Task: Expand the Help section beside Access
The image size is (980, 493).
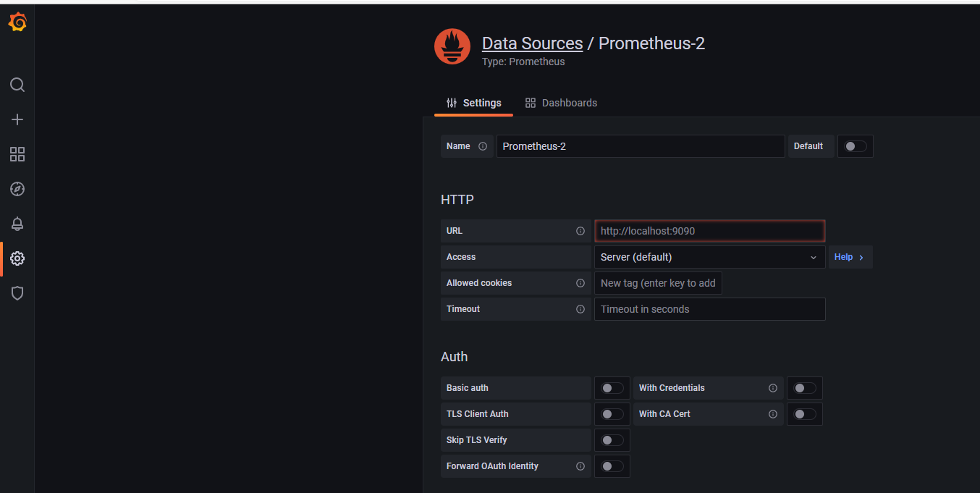Action: [x=849, y=257]
